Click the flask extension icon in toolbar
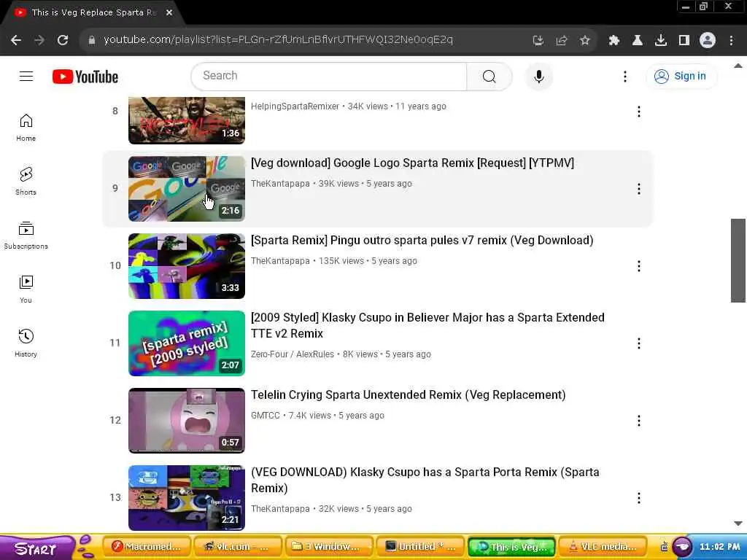This screenshot has width=747, height=560. pyautogui.click(x=638, y=41)
